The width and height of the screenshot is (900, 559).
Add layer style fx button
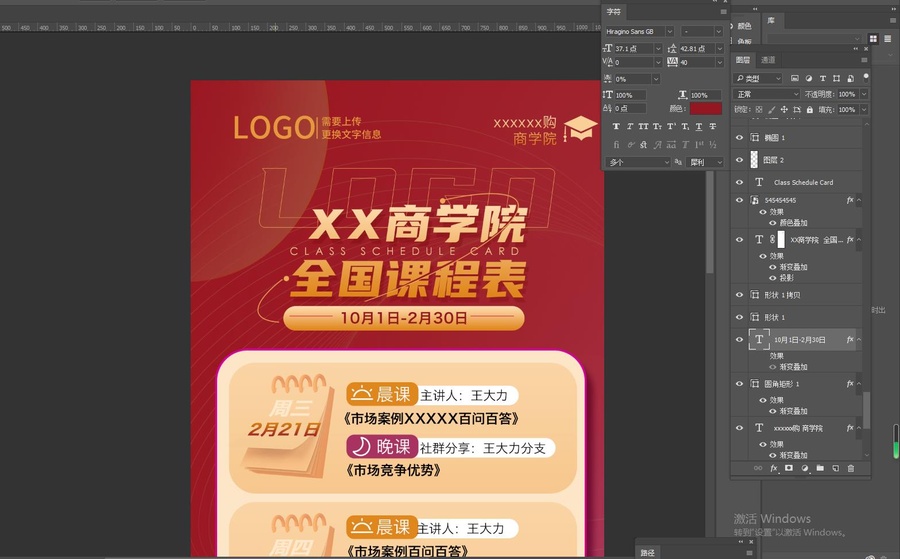tap(774, 468)
